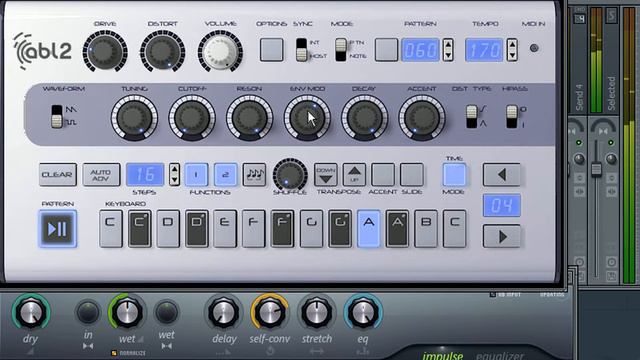Click the in knob in the reverb panel

pyautogui.click(x=88, y=312)
